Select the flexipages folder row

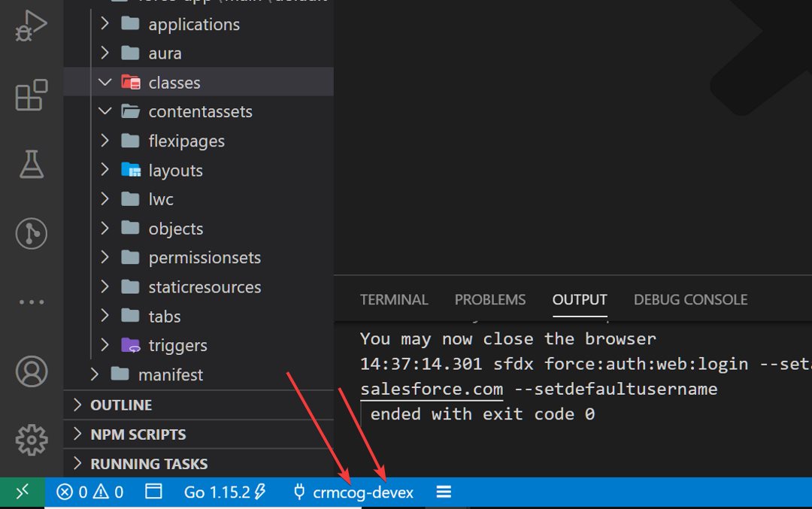click(198, 141)
